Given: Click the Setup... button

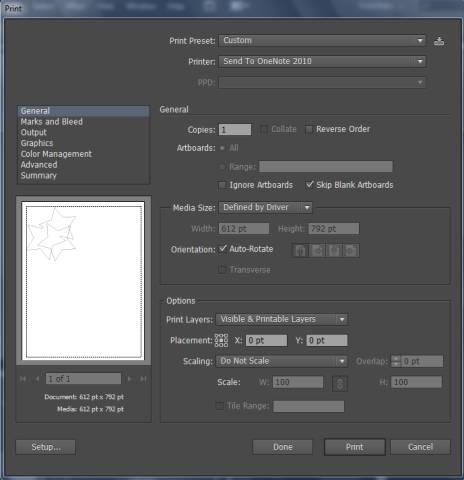Looking at the screenshot, I should (x=46, y=447).
